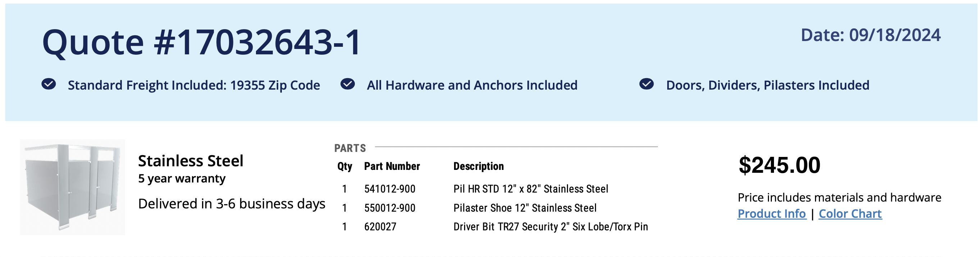The width and height of the screenshot is (980, 257).
Task: Click the Part Number column header
Action: tap(392, 166)
